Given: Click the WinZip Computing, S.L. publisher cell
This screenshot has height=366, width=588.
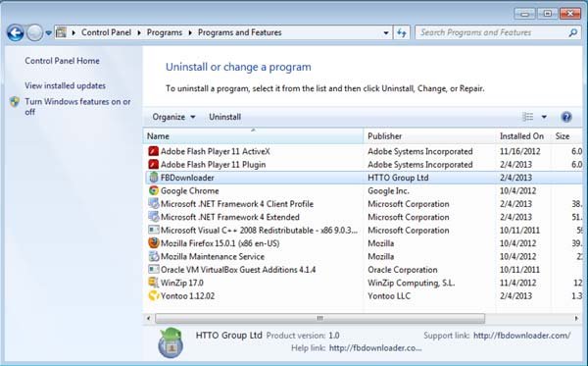Looking at the screenshot, I should 411,283.
